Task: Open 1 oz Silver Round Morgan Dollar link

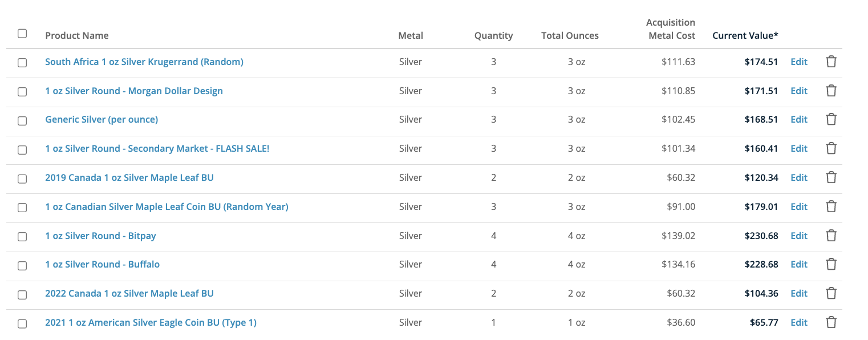Action: click(x=134, y=91)
